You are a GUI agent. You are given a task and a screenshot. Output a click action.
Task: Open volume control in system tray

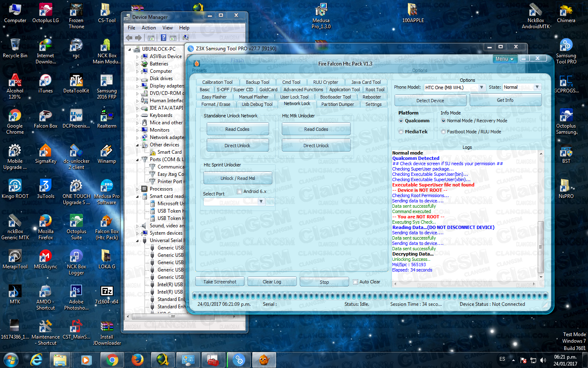pyautogui.click(x=543, y=360)
